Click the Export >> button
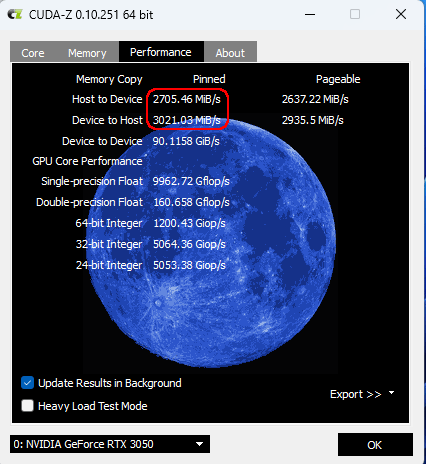426x464 pixels. 356,394
